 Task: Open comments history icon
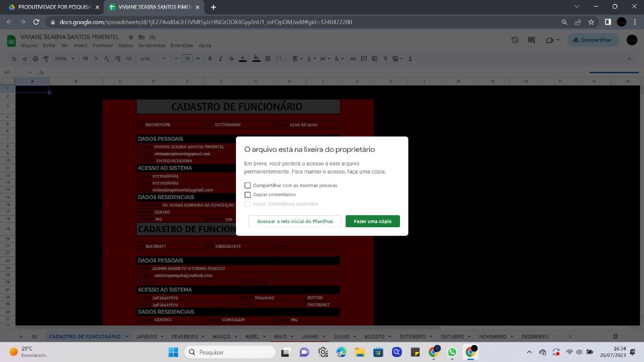pos(531,40)
